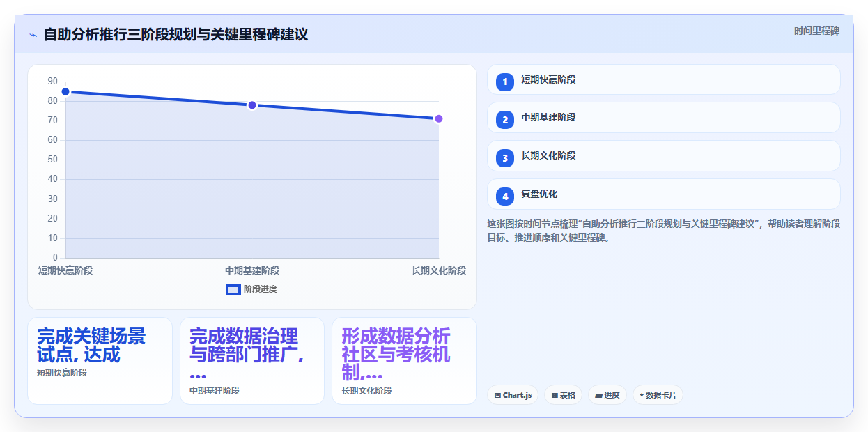Viewport: 868px width, 432px height.
Task: Open the 复盘优化 milestone row text
Action: 539,194
